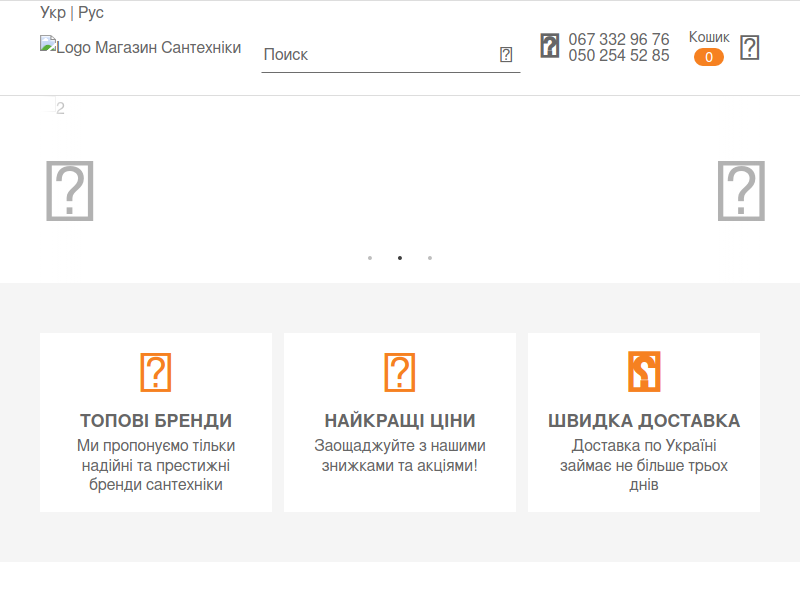Select the second carousel dot

coord(400,258)
